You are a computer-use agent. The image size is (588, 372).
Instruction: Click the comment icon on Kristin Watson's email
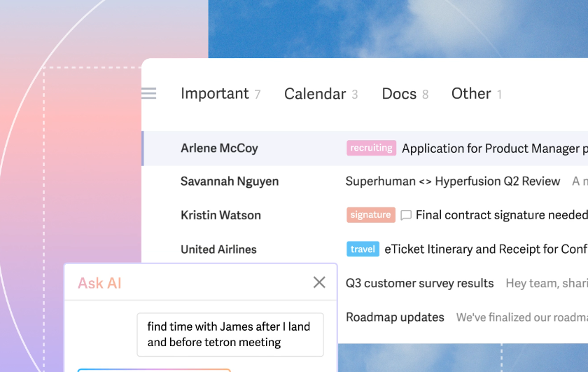[406, 215]
